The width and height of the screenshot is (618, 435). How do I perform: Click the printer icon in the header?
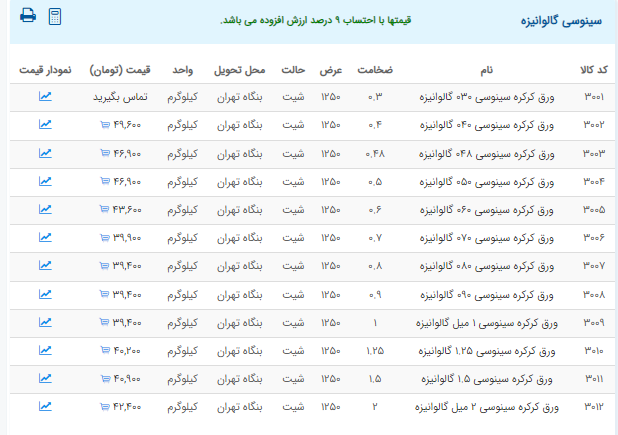(x=28, y=16)
